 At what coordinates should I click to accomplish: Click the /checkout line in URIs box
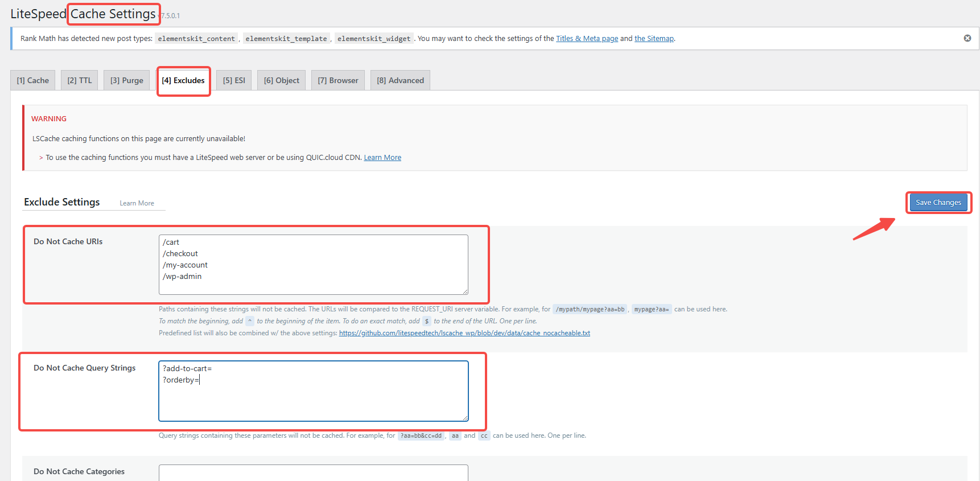pos(180,254)
